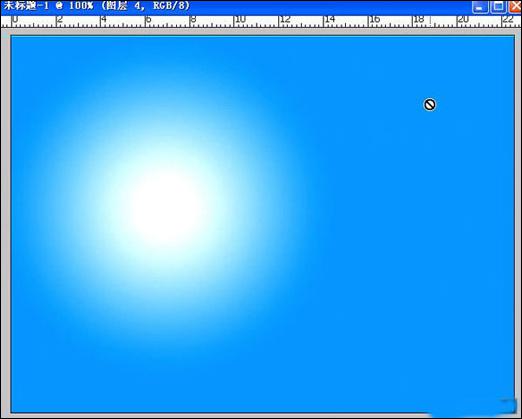Click the document title bar text 未标题-1
The image size is (522, 419).
pyautogui.click(x=26, y=6)
